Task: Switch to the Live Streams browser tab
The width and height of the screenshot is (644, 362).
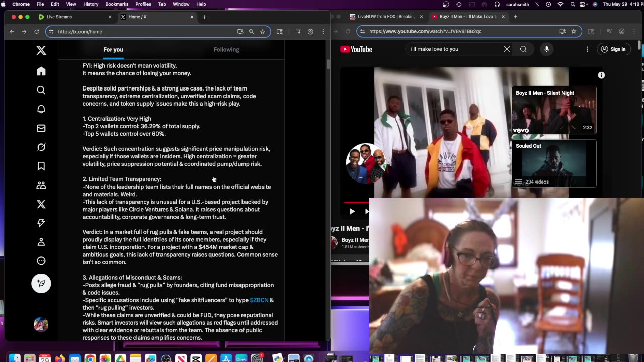Action: 74,17
